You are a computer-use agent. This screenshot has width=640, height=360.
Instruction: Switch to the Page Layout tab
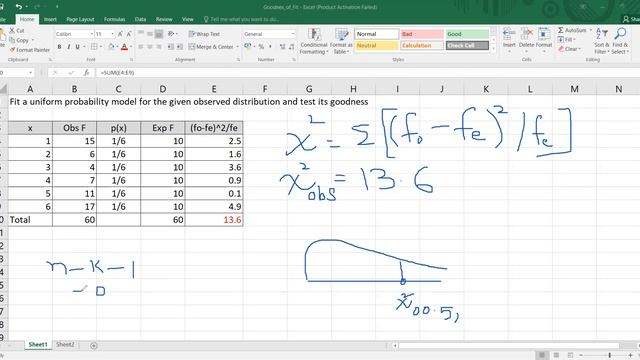click(x=80, y=19)
